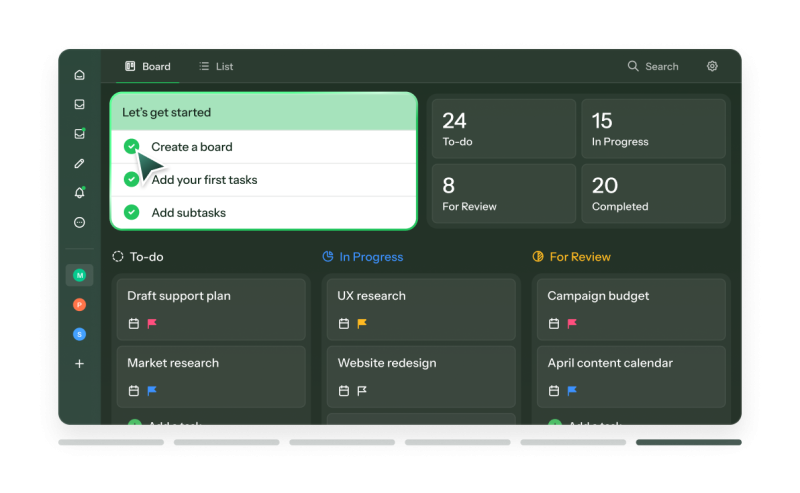Select the third carousel progress bar
This screenshot has width=800, height=493.
click(x=342, y=442)
